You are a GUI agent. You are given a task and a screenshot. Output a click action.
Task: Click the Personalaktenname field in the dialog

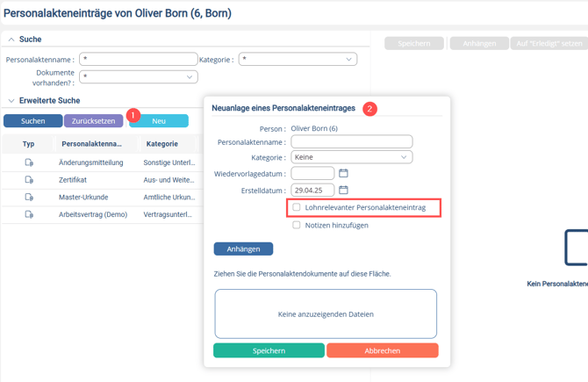coord(352,142)
